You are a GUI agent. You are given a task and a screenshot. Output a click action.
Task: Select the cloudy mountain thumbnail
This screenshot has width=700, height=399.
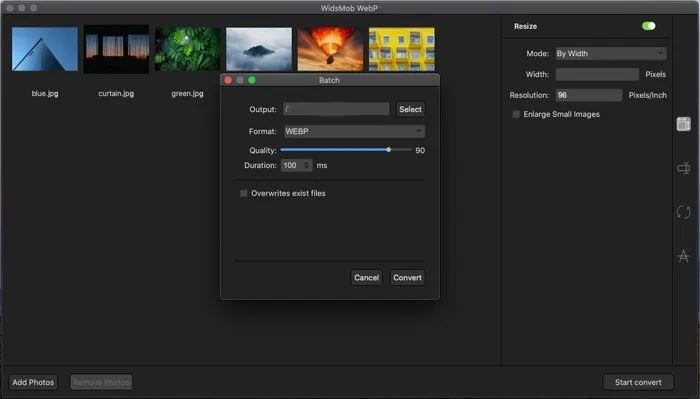tap(259, 49)
